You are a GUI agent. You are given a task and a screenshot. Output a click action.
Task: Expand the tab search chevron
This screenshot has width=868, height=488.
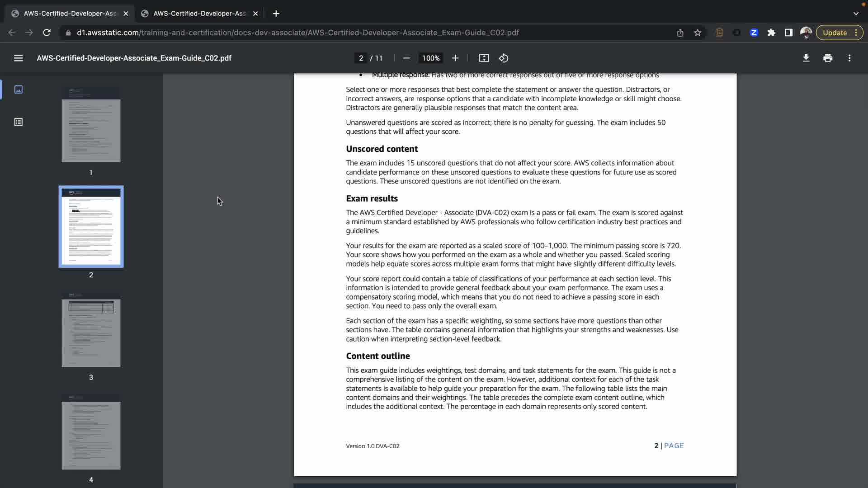(x=856, y=14)
